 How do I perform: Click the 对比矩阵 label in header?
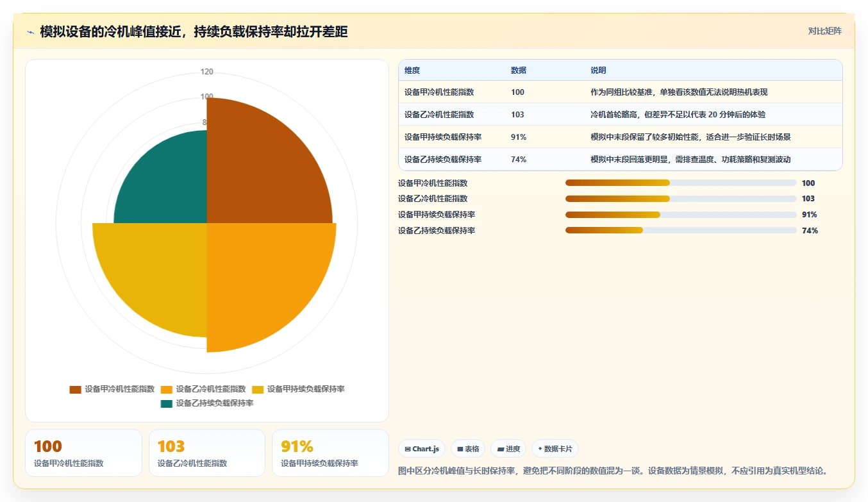(825, 31)
